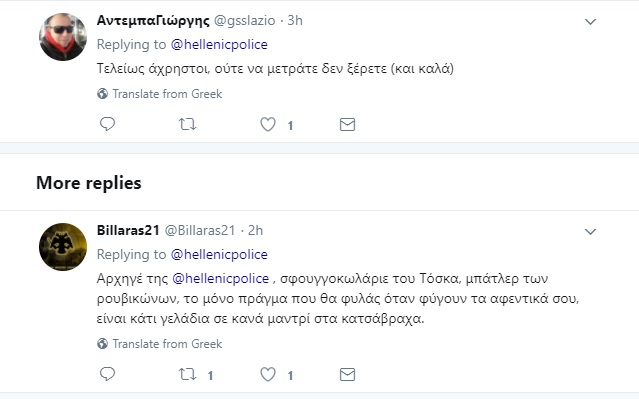Click Translate from Greek under gsslazio tweet
This screenshot has height=399, width=639.
[160, 94]
